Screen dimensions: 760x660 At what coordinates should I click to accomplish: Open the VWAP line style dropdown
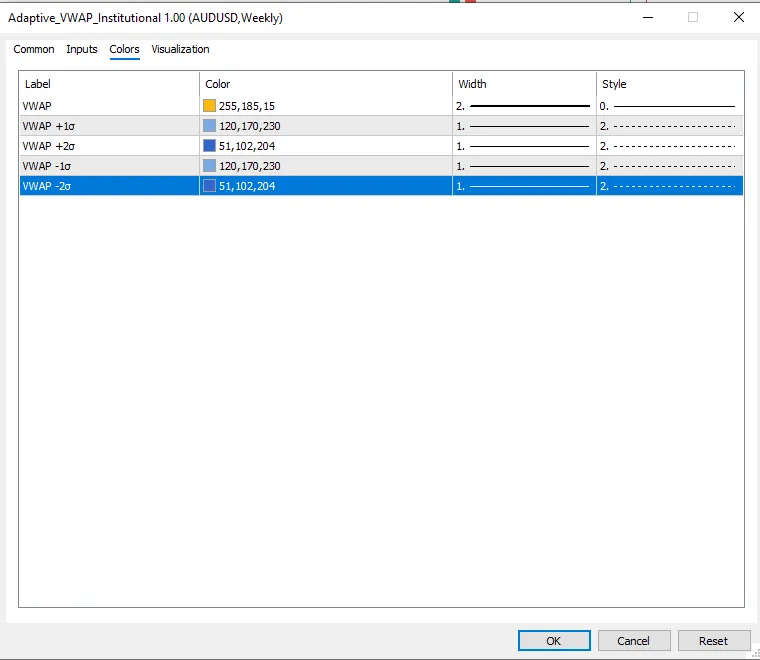click(668, 105)
